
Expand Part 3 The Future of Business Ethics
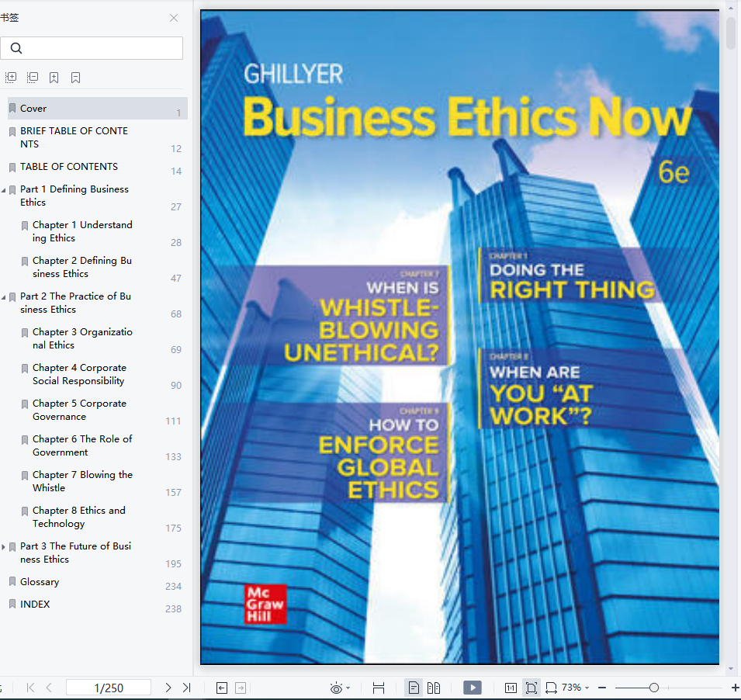click(4, 547)
